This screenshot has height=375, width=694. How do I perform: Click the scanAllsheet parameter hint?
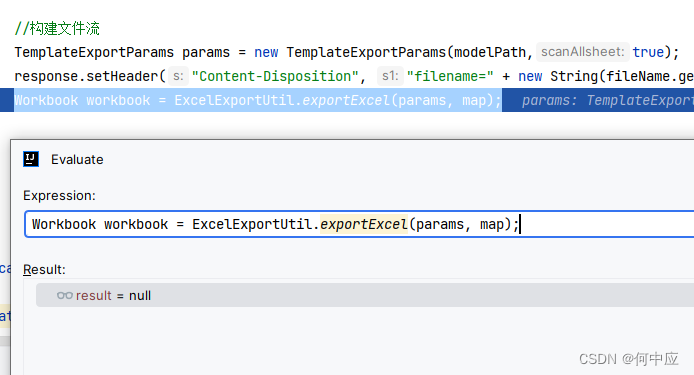coord(582,52)
